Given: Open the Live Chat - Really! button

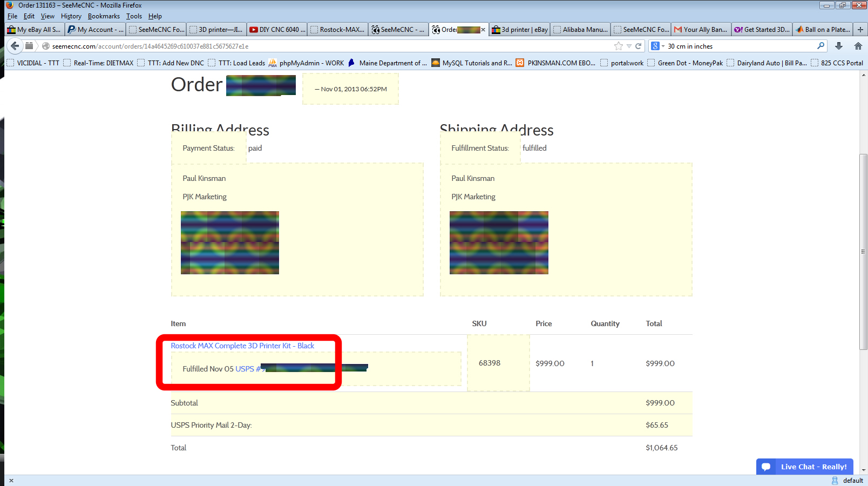Looking at the screenshot, I should click(x=805, y=467).
